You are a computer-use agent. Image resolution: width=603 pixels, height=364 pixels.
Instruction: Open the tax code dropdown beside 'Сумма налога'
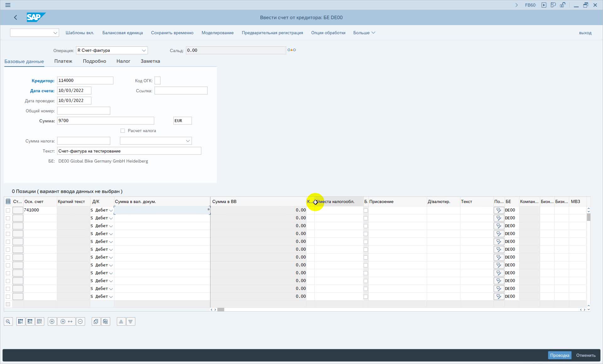[x=188, y=141]
